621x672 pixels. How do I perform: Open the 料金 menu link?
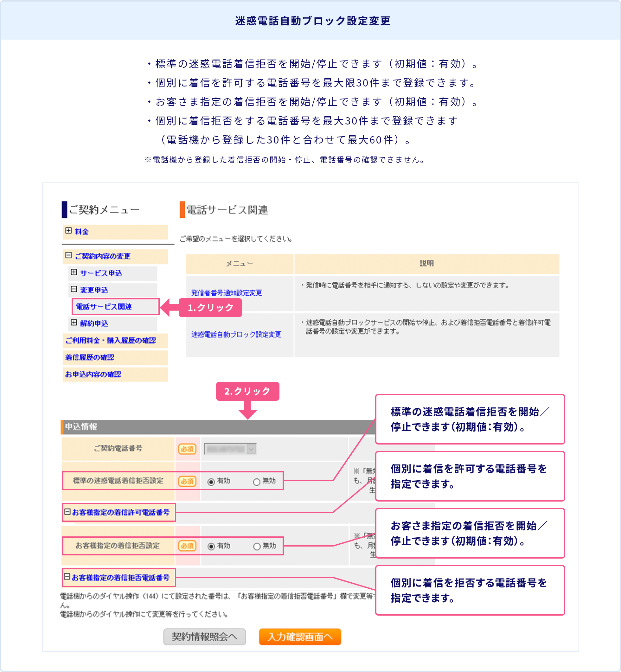click(x=81, y=232)
